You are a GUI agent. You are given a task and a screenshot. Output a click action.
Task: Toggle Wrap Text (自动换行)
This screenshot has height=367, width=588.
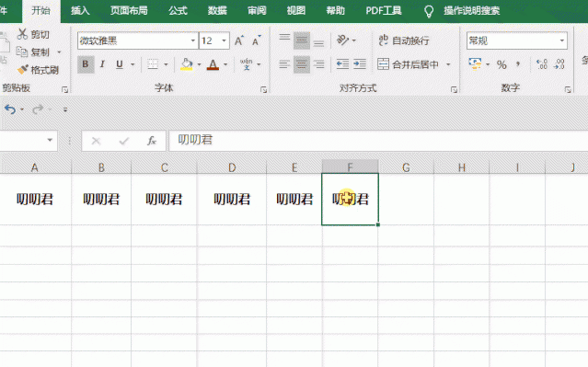click(403, 40)
